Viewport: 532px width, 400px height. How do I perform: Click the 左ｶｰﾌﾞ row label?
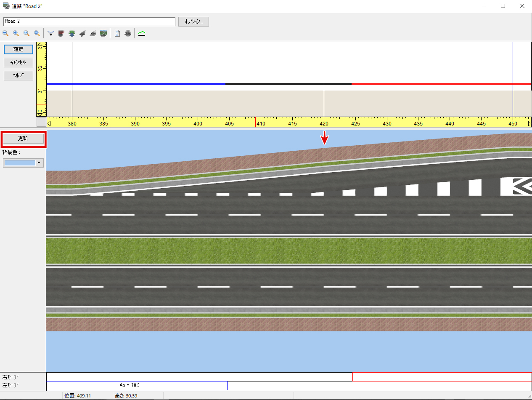click(11, 385)
